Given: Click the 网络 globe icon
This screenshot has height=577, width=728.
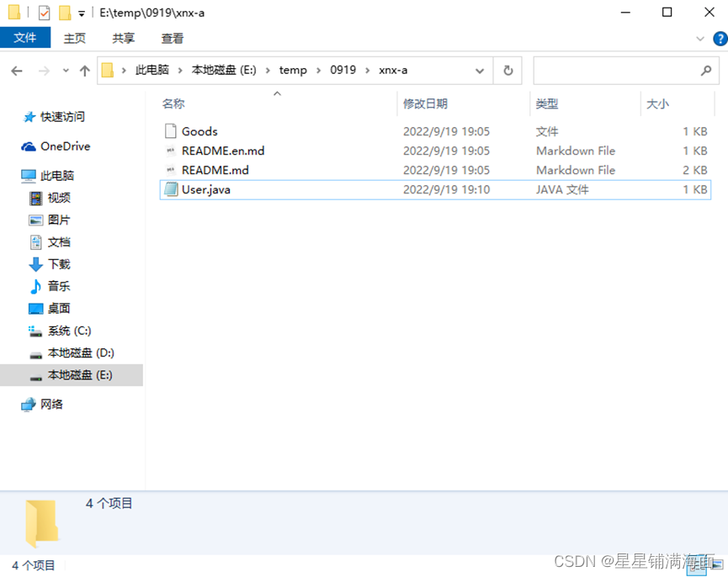Looking at the screenshot, I should pyautogui.click(x=29, y=405).
